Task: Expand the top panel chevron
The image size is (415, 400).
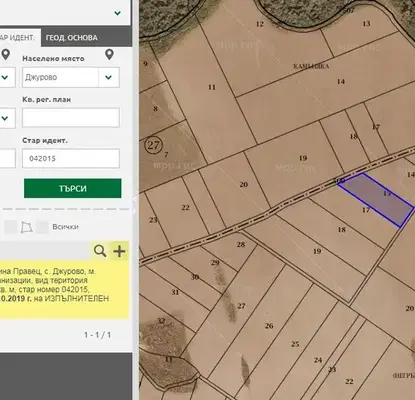Action: coord(117,13)
